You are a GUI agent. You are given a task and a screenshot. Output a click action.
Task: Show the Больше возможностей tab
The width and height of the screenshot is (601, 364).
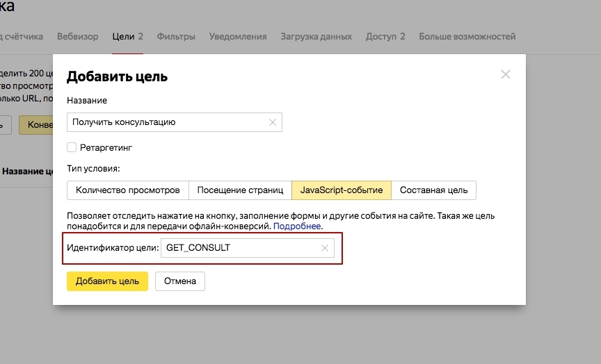click(x=467, y=36)
